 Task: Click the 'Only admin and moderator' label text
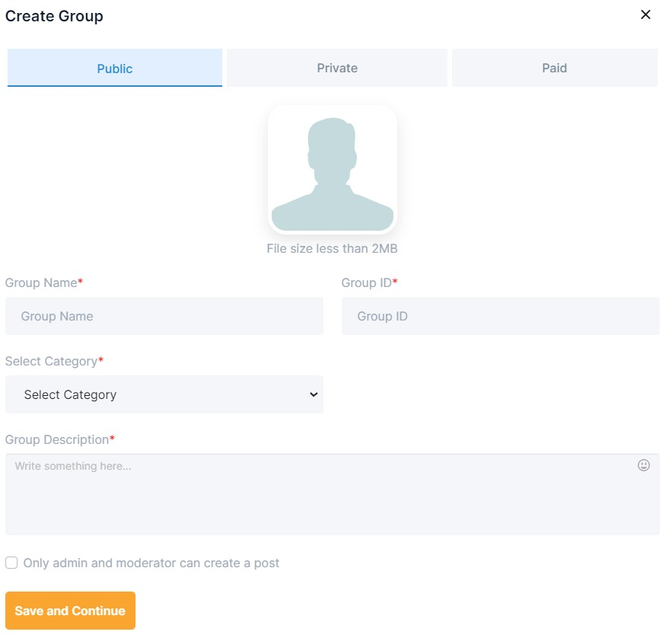151,563
